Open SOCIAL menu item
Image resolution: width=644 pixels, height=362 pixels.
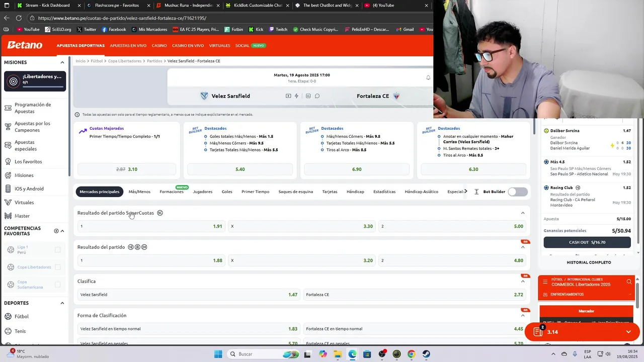243,45
